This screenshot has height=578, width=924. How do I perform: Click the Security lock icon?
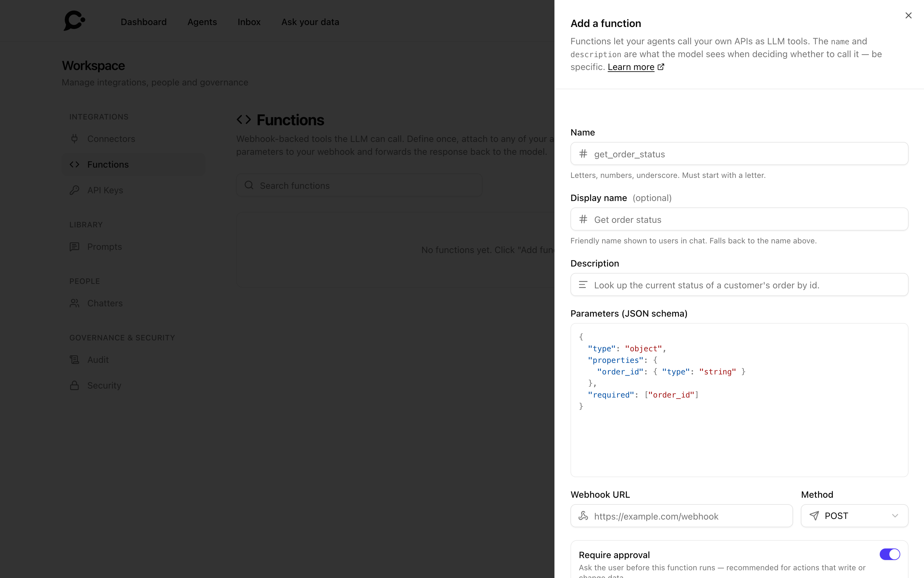tap(74, 385)
